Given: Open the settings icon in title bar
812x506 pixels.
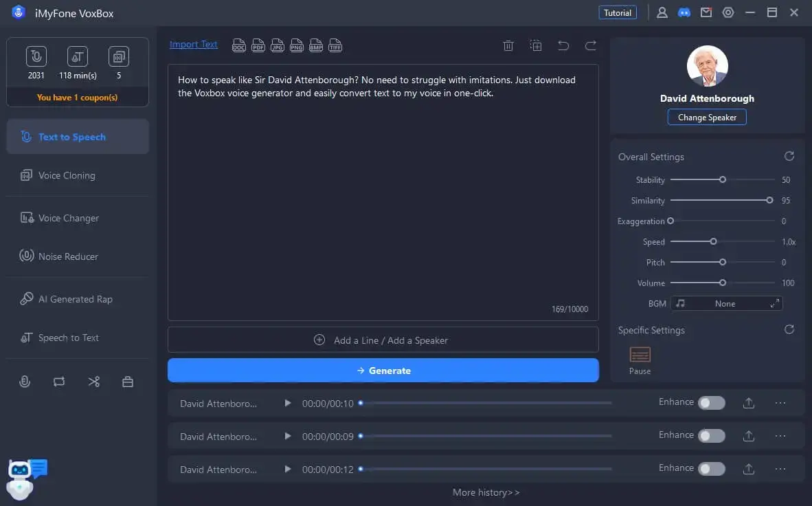Looking at the screenshot, I should pyautogui.click(x=728, y=12).
